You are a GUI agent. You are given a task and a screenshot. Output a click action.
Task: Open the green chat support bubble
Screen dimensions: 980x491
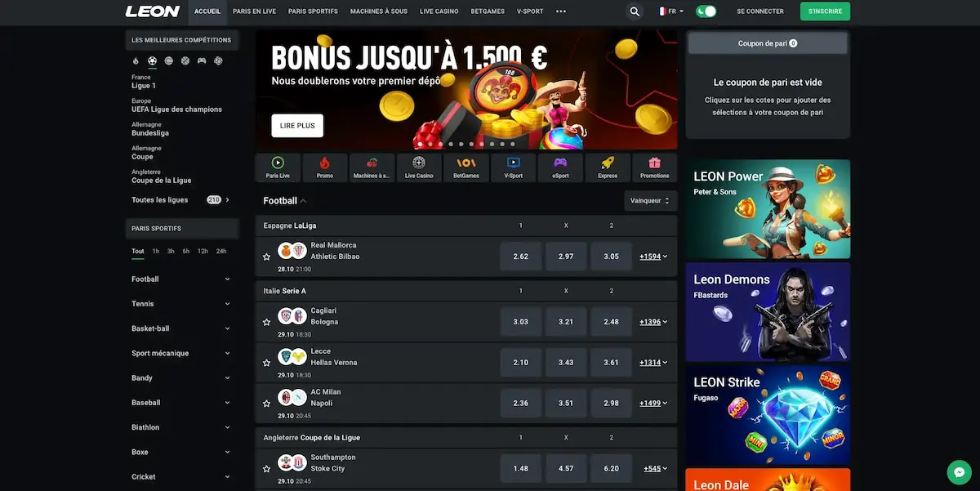tap(960, 472)
